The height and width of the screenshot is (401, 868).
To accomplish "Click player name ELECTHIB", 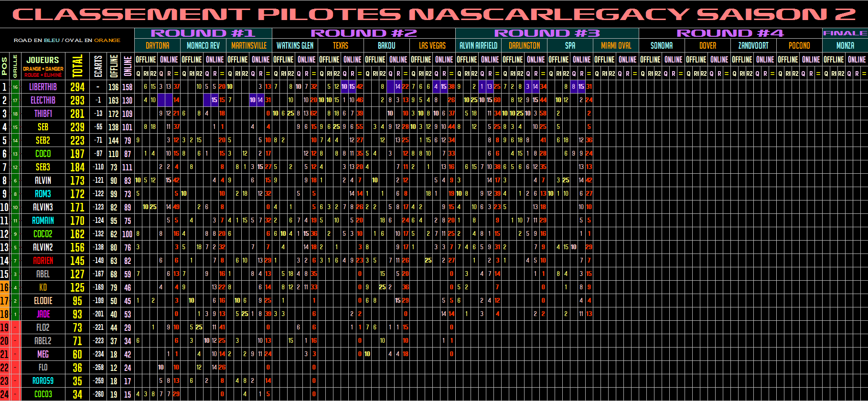I will [43, 100].
